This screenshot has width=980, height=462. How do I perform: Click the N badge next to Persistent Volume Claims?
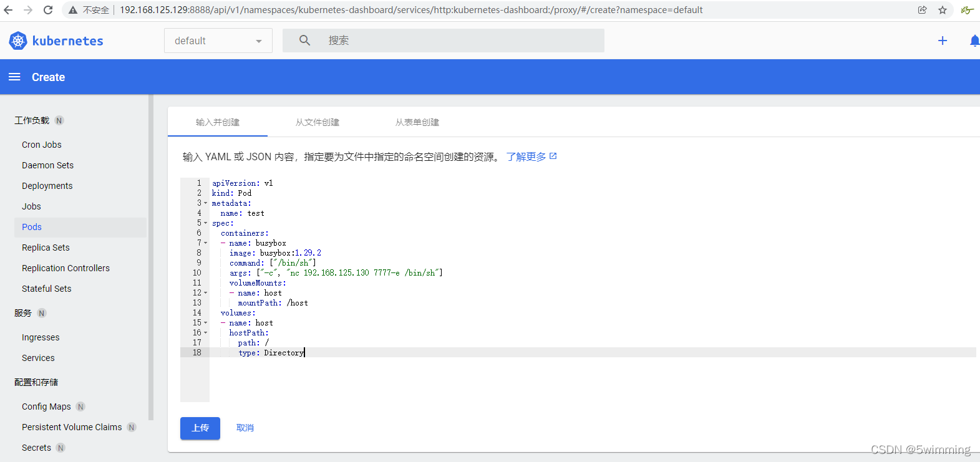[x=132, y=427]
